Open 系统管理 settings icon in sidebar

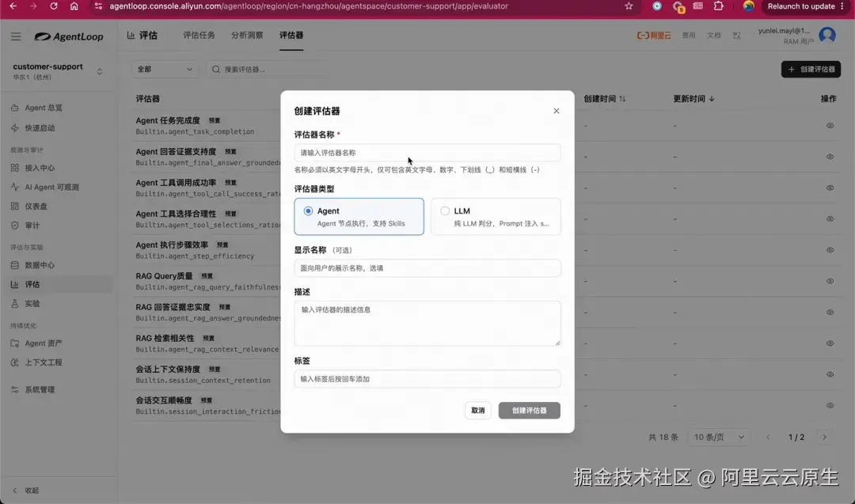click(x=15, y=389)
